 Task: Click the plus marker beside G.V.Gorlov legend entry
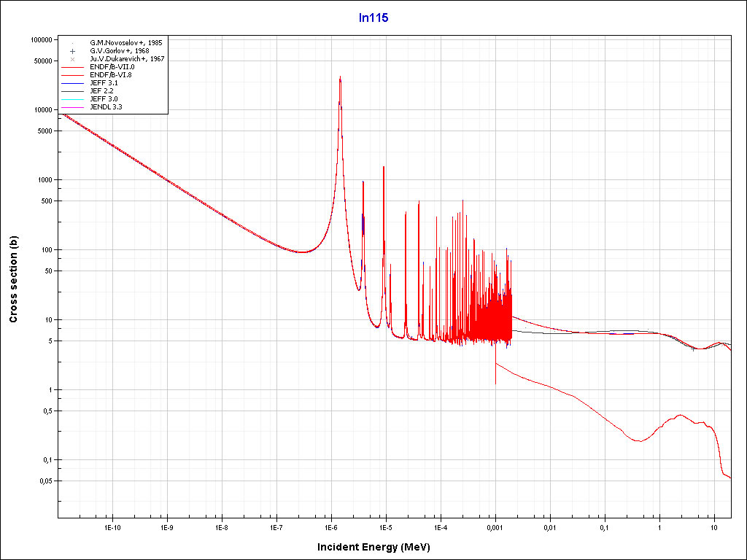[x=73, y=51]
